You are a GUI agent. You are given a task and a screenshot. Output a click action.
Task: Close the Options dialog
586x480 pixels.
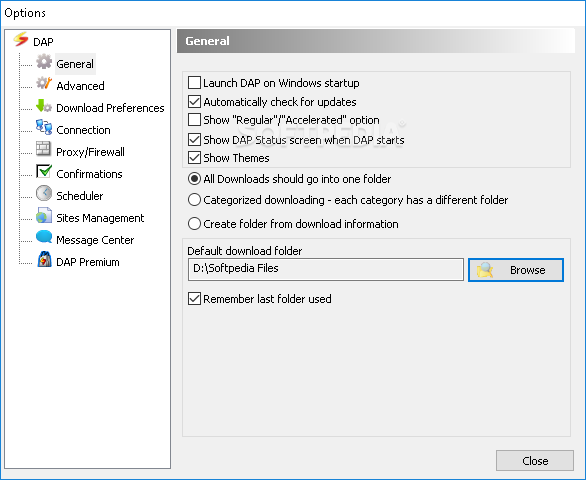[535, 461]
